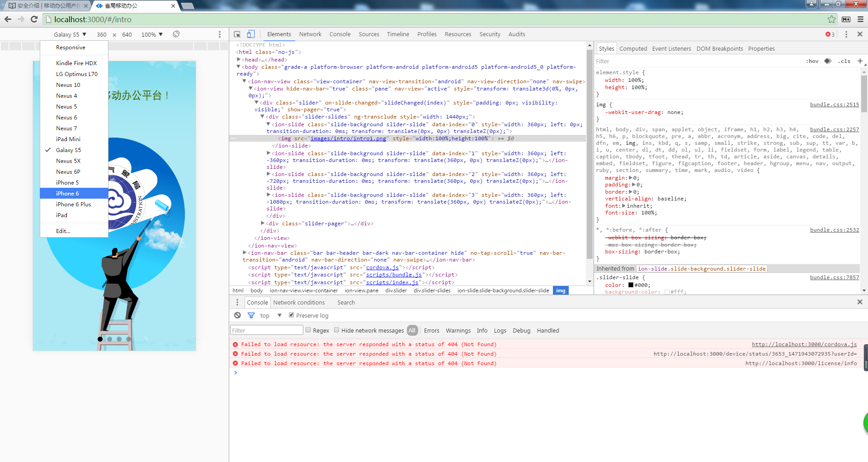Close the DevTools panel
This screenshot has height=462, width=868.
point(860,34)
